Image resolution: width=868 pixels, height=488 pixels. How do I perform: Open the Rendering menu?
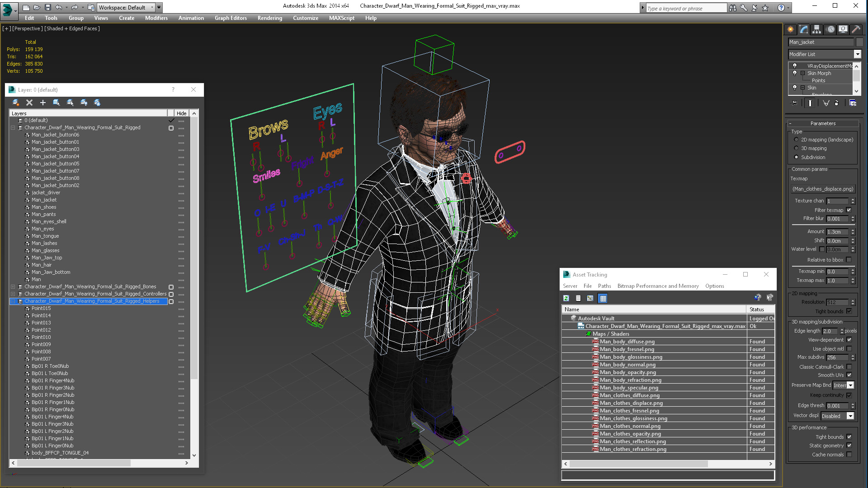(x=269, y=18)
